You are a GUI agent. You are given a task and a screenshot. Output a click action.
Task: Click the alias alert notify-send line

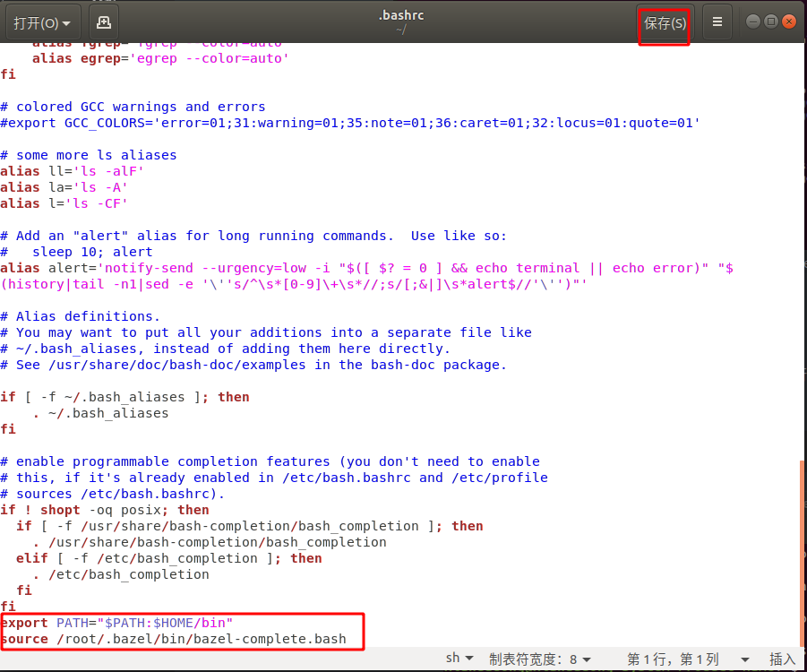coord(269,267)
